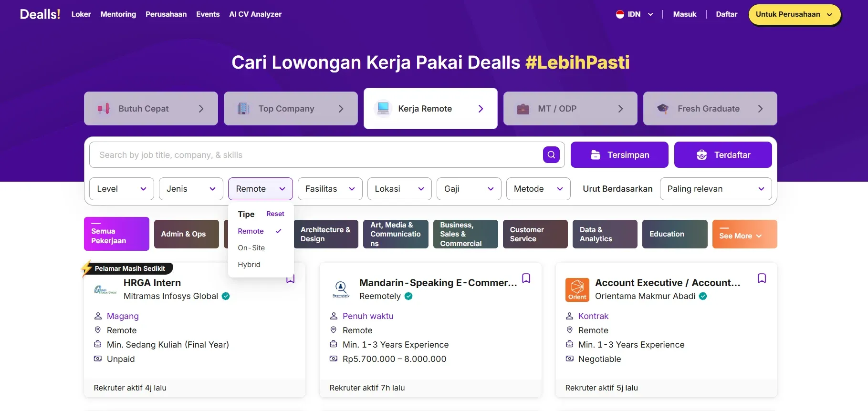Open the Paling relevan sort dropdown
The width and height of the screenshot is (868, 411).
tap(715, 189)
